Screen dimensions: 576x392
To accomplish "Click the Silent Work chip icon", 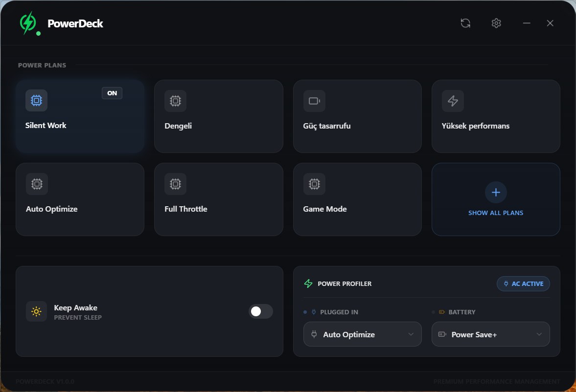I will (x=36, y=100).
